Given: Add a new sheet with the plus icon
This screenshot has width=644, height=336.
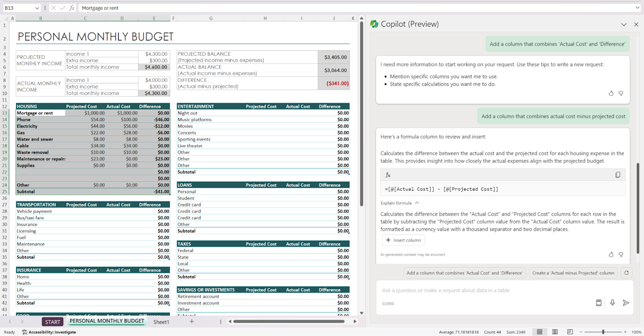Looking at the screenshot, I should (192, 322).
